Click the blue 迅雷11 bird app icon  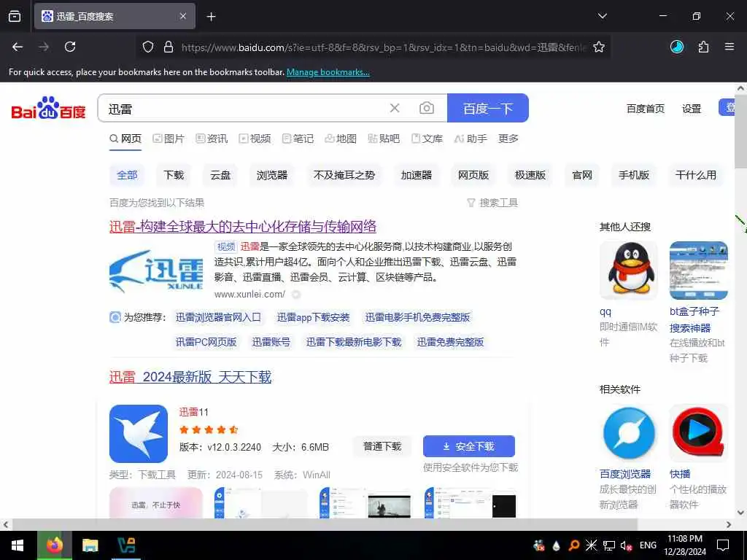(139, 433)
